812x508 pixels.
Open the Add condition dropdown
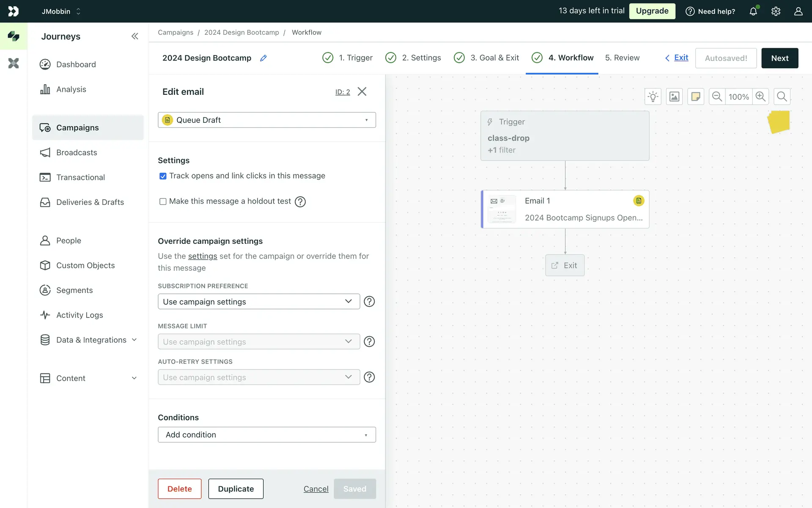(x=266, y=435)
